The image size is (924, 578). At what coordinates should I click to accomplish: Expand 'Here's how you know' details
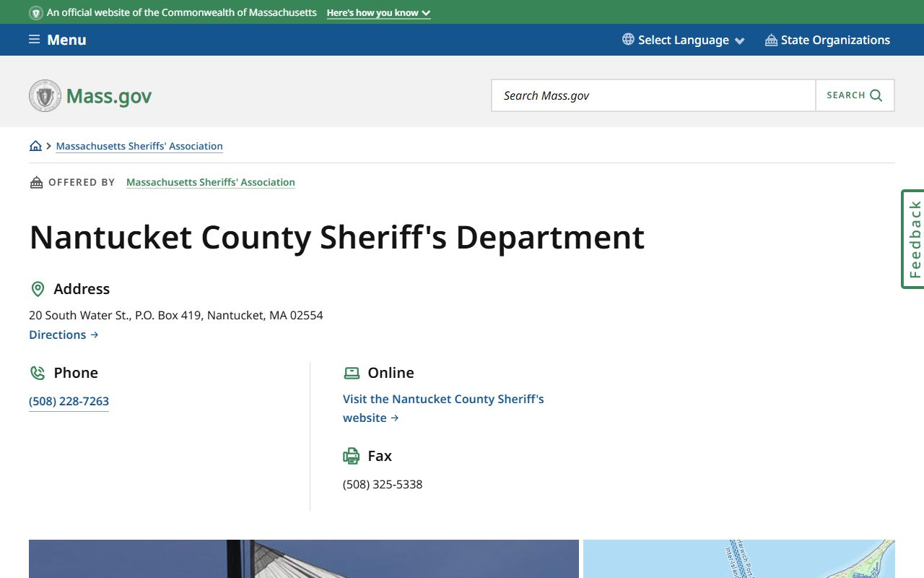tap(378, 13)
